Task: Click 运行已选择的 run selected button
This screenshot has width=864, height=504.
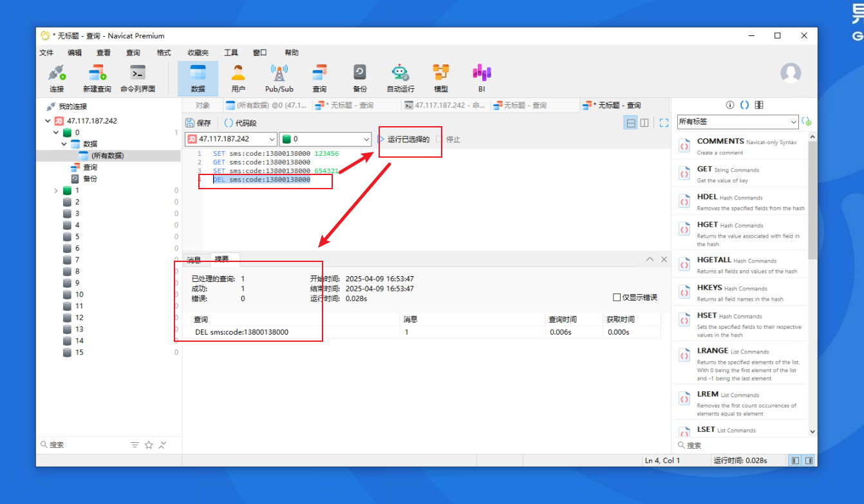Action: click(404, 139)
